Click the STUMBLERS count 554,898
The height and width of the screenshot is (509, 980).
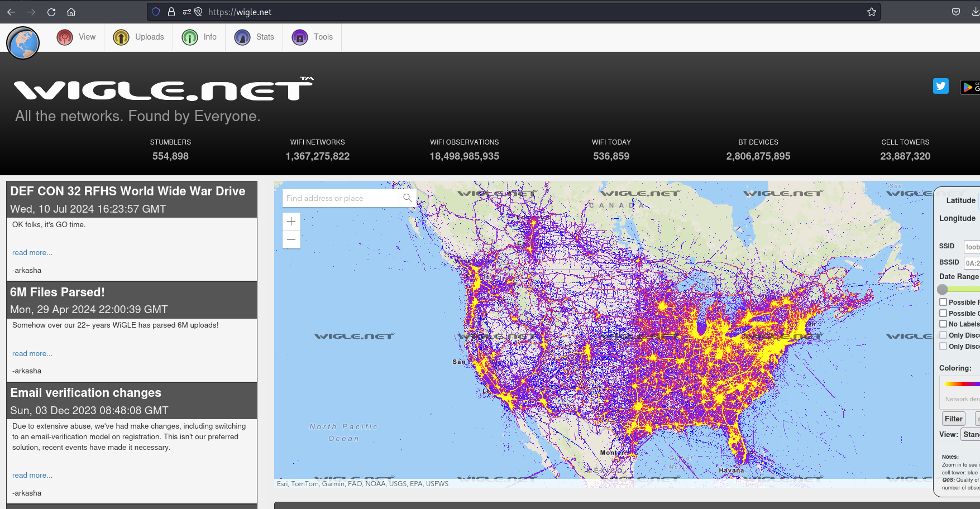click(x=170, y=156)
